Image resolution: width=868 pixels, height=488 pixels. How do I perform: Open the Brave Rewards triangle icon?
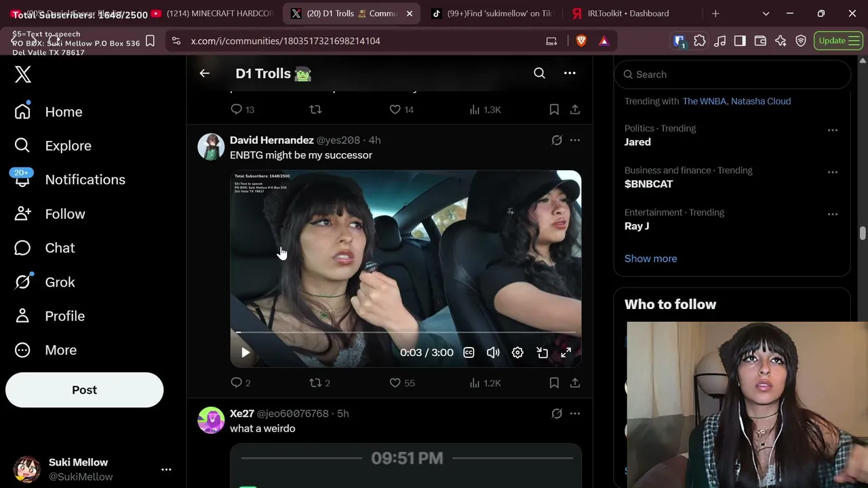(x=604, y=41)
